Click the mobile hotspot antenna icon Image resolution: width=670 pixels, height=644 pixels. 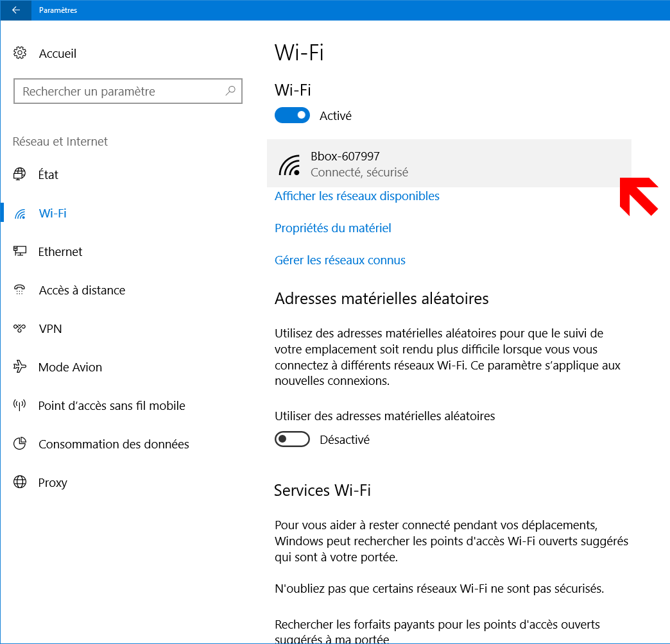click(x=20, y=405)
